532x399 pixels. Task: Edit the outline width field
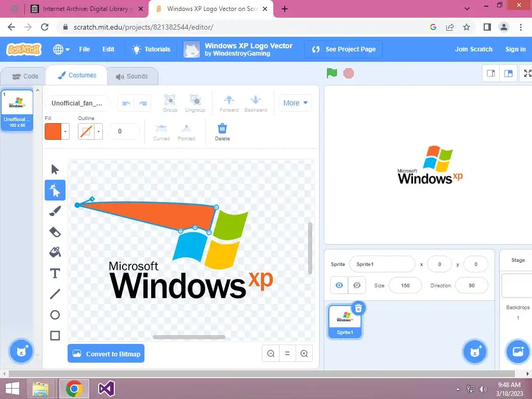click(124, 131)
